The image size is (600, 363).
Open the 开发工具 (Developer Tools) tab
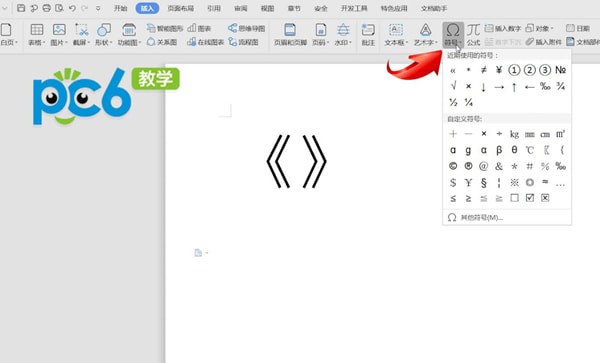[x=354, y=8]
